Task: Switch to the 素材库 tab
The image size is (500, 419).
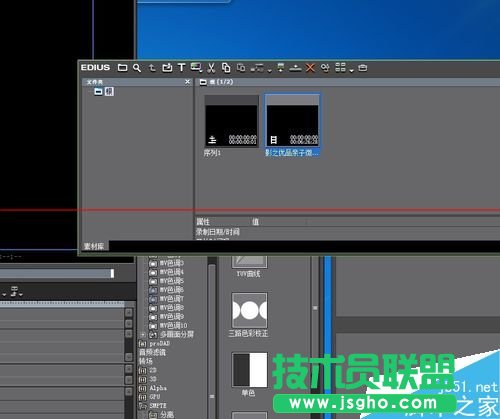Action: point(94,246)
